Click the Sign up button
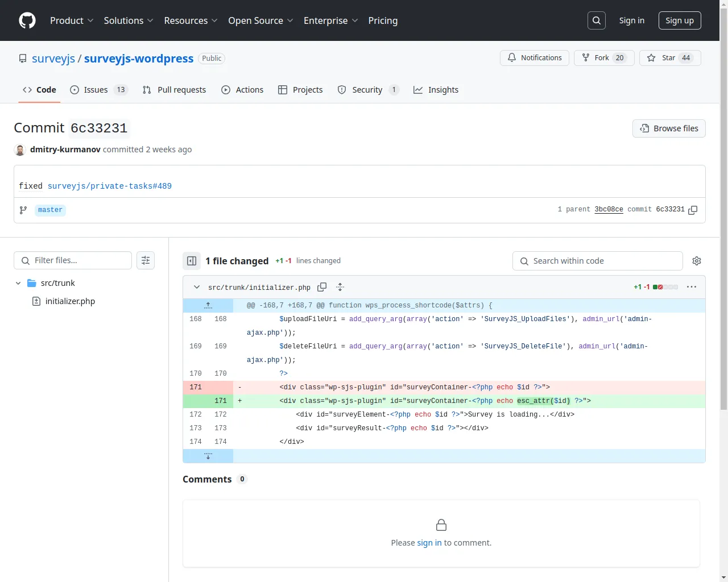 [x=680, y=20]
